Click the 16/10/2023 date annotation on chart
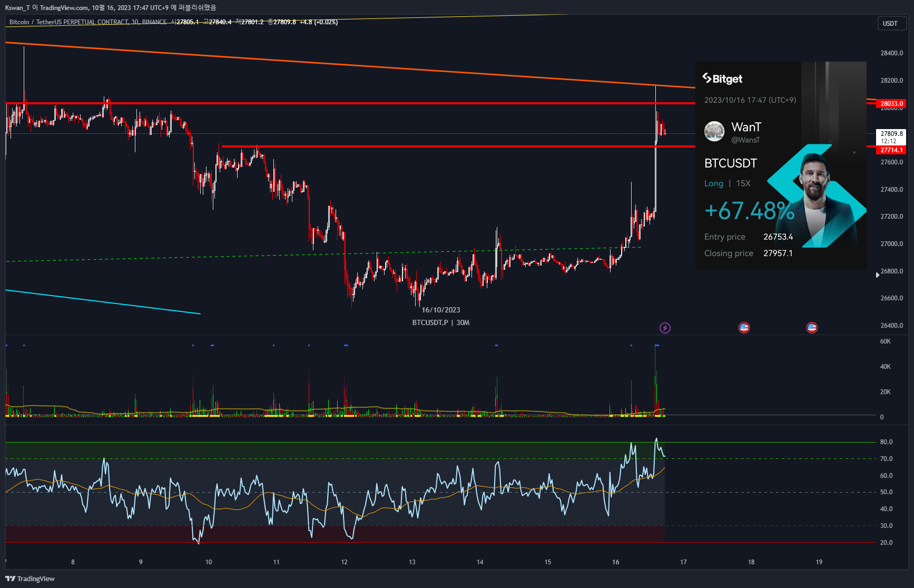 [x=441, y=310]
